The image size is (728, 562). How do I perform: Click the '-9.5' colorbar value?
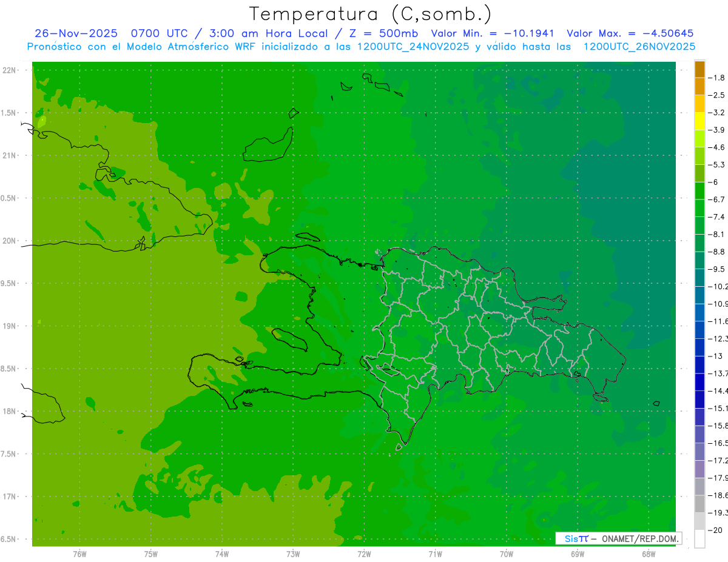click(x=718, y=269)
